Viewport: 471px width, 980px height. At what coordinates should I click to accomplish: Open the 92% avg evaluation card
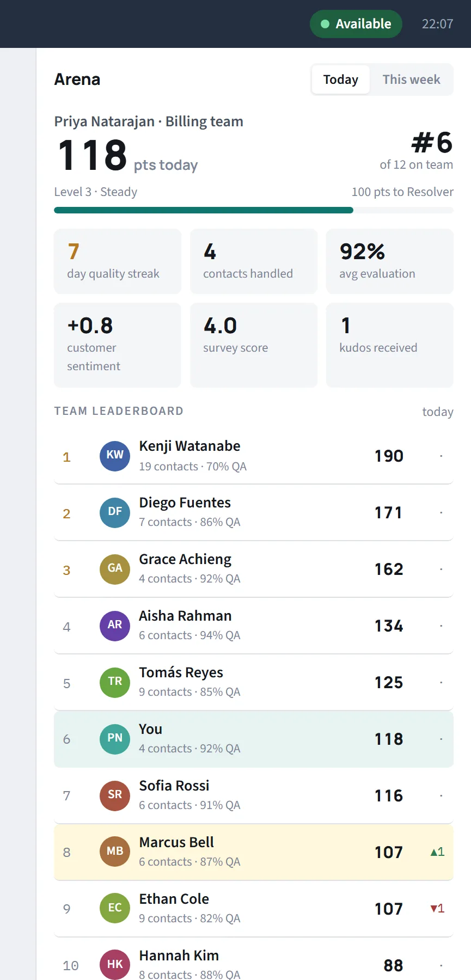pos(390,261)
